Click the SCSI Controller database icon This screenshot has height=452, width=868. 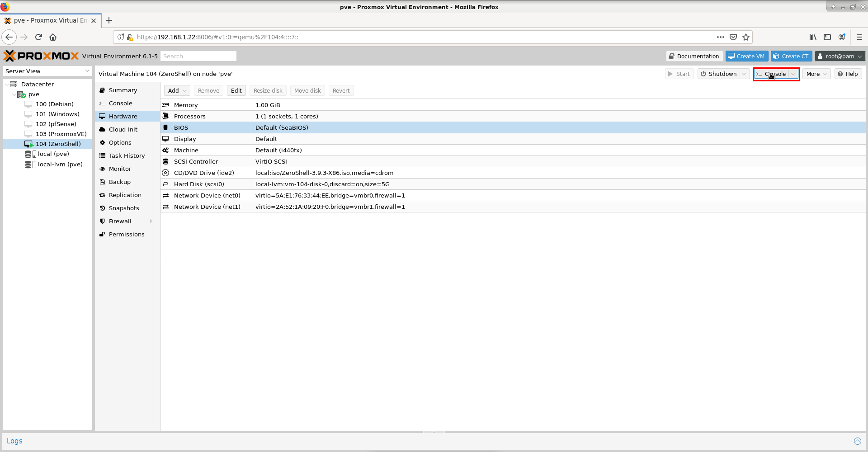(x=165, y=161)
